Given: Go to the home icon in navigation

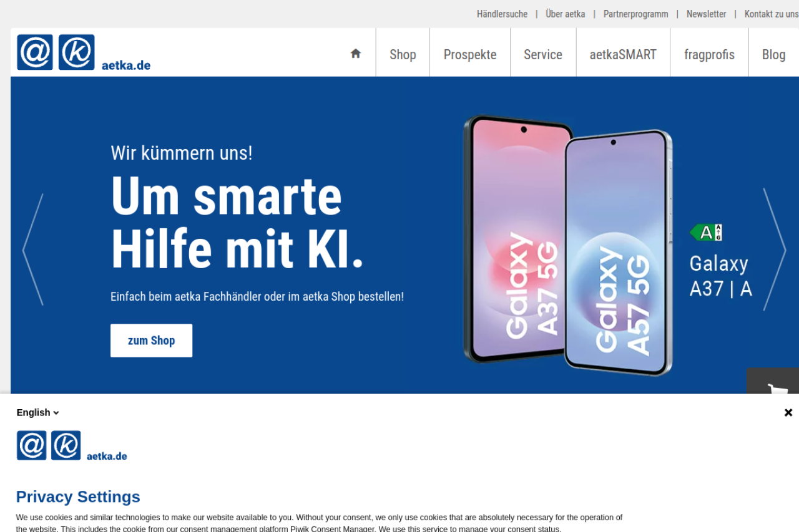Looking at the screenshot, I should (x=356, y=54).
